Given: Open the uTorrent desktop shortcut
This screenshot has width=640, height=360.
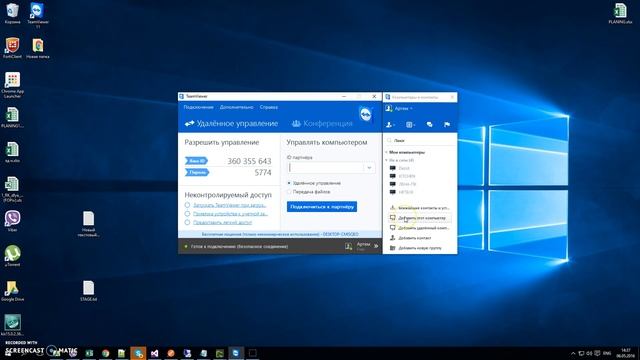Looking at the screenshot, I should click(x=12, y=256).
